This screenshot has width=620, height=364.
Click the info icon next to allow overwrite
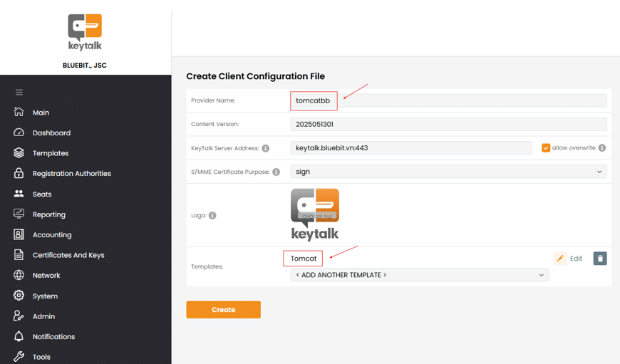coord(602,148)
